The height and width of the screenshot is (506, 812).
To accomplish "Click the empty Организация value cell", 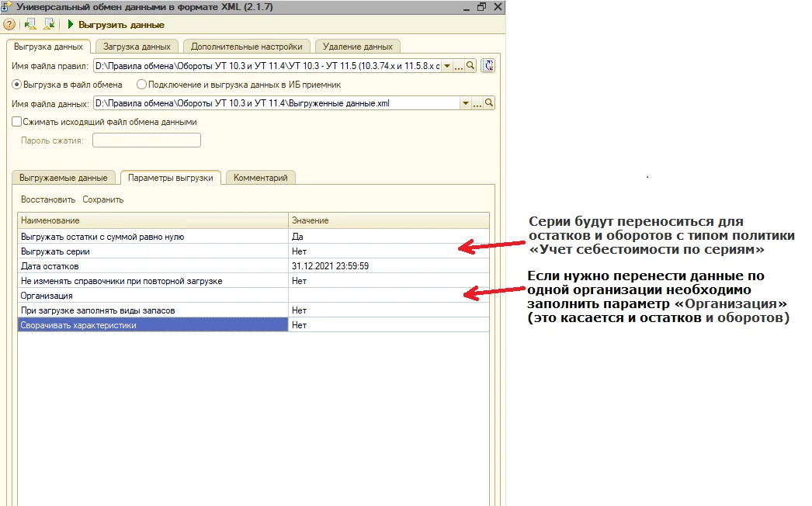I will pyautogui.click(x=388, y=296).
